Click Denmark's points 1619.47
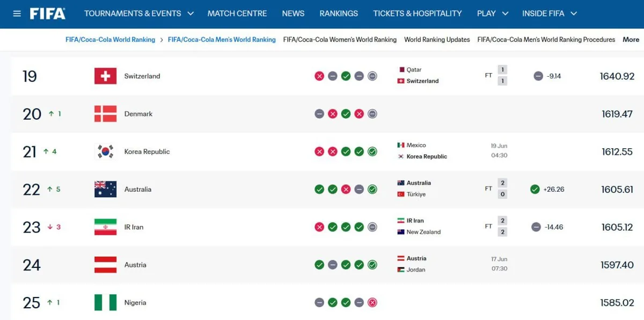The height and width of the screenshot is (320, 644). (x=618, y=114)
